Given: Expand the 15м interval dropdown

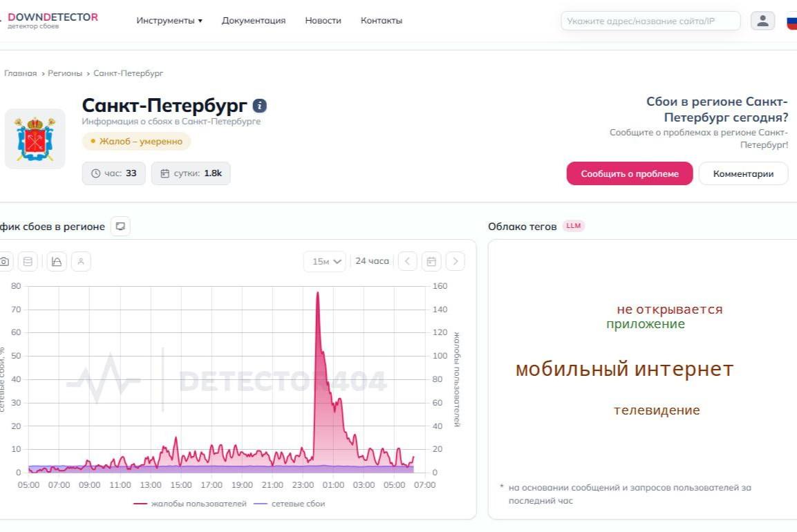Looking at the screenshot, I should [x=326, y=261].
